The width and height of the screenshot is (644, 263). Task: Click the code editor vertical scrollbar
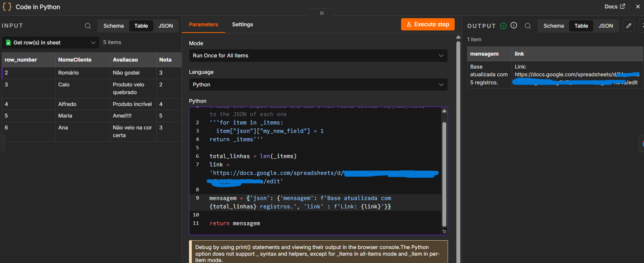click(x=444, y=174)
